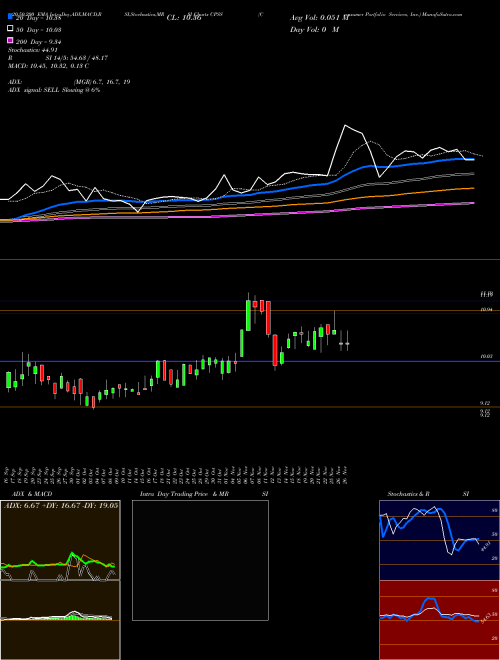Select the '200 Day = 9.34' legend text
The image size is (500, 660).
pos(38,42)
